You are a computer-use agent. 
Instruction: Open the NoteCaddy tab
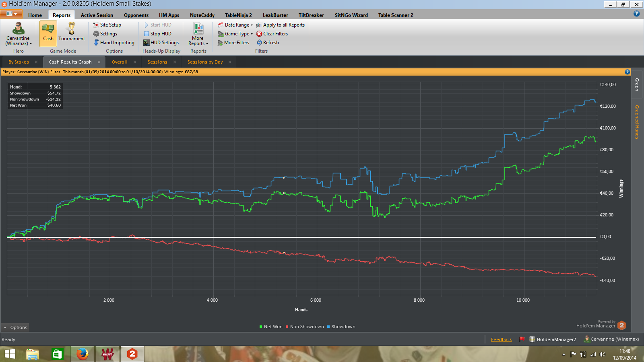[202, 15]
